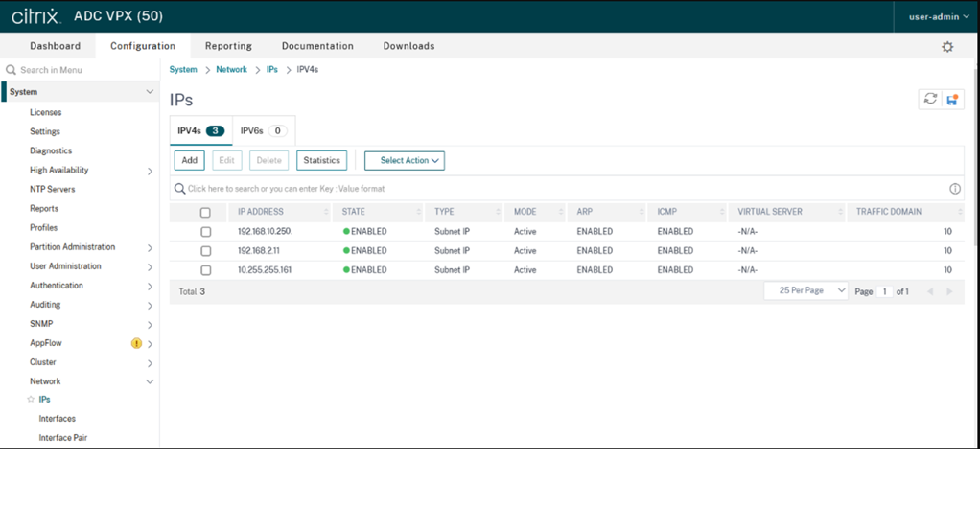Viewport: 980px width, 506px height.
Task: Click the Network breadcrumb link
Action: coord(231,70)
